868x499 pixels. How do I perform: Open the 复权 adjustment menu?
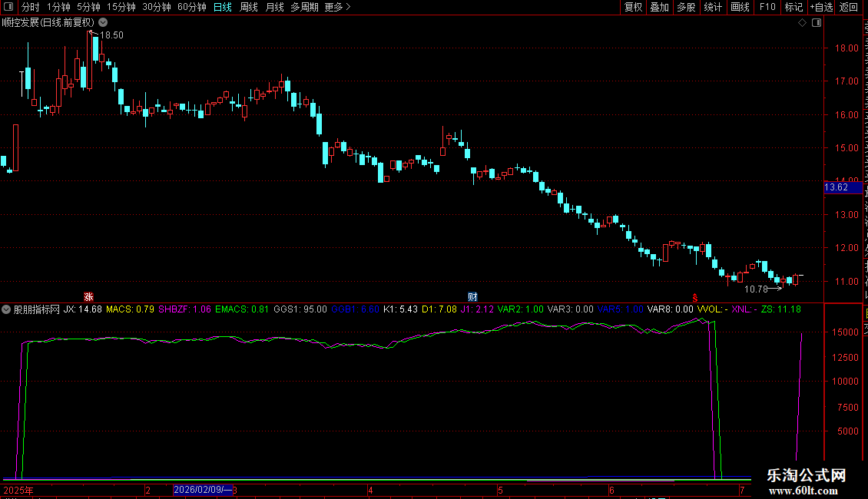633,7
